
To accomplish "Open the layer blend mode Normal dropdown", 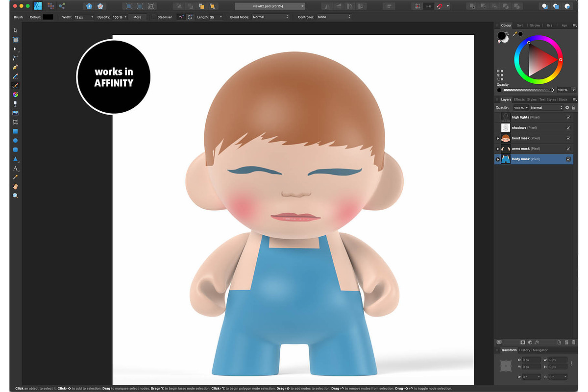I will [546, 108].
